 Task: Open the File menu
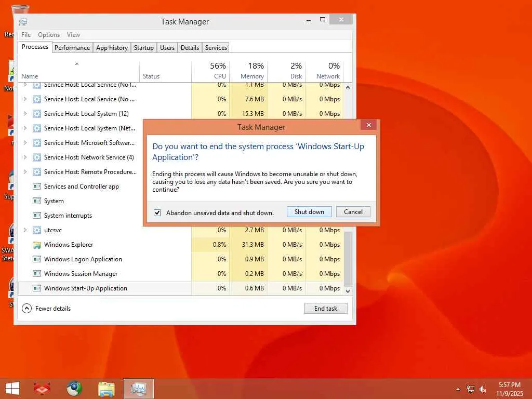[26, 35]
